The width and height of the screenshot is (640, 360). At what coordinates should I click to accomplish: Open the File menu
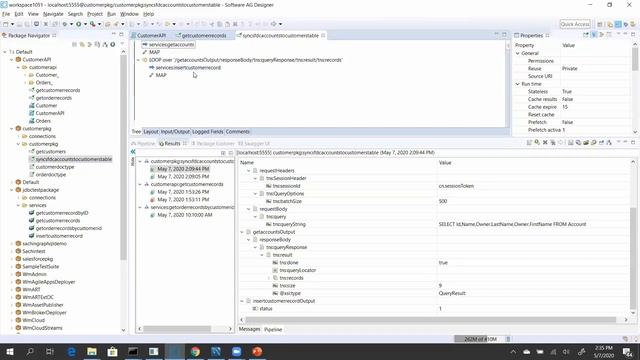pyautogui.click(x=6, y=14)
